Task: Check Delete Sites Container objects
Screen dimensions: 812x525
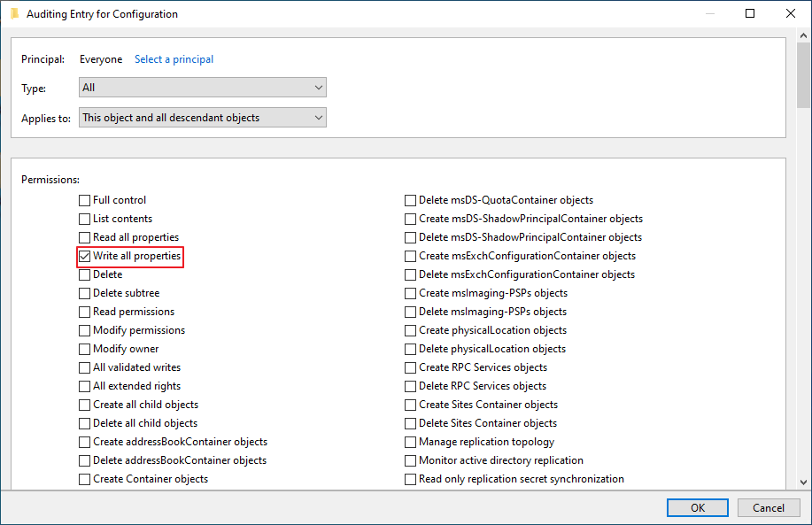Action: point(410,423)
